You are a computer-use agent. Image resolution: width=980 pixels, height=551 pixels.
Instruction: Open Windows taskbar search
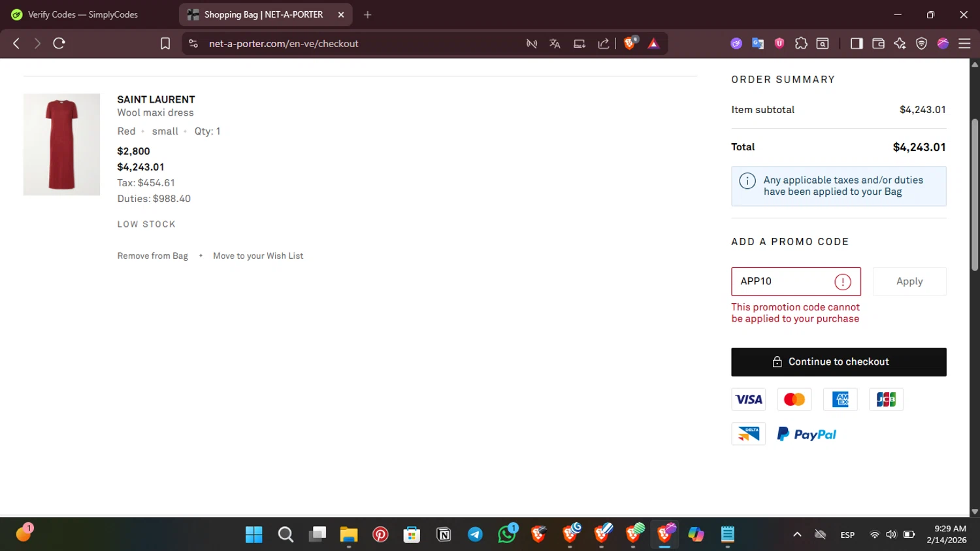coord(286,535)
